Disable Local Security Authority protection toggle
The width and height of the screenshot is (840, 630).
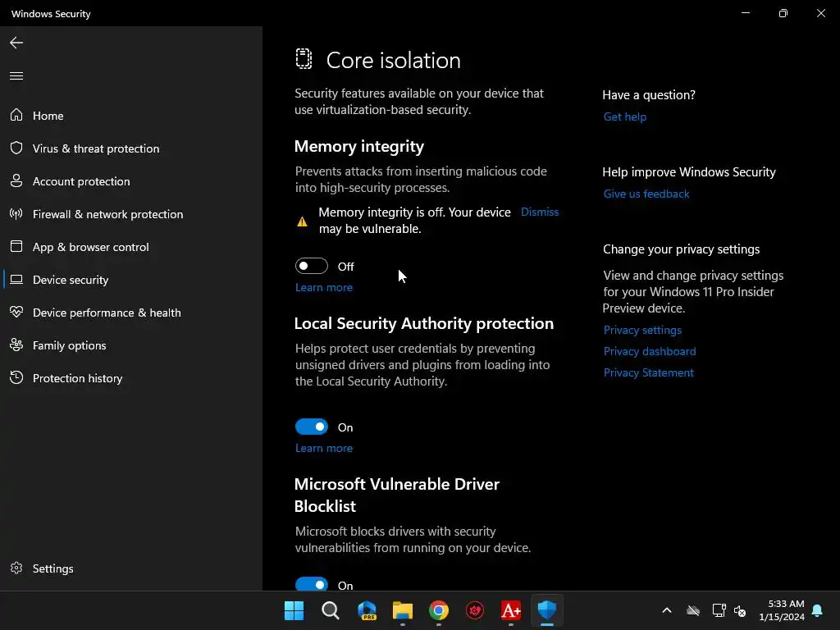click(x=312, y=427)
